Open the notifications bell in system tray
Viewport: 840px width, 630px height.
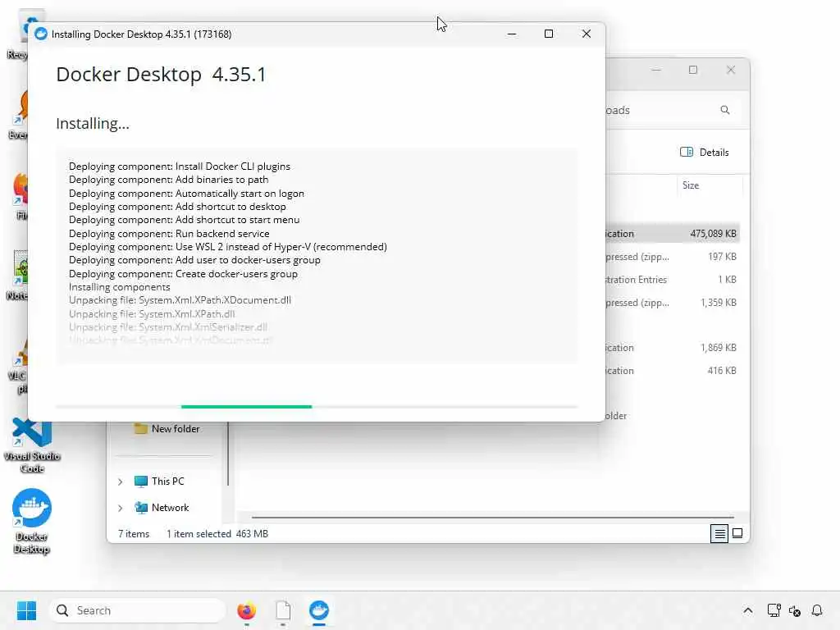pyautogui.click(x=817, y=610)
